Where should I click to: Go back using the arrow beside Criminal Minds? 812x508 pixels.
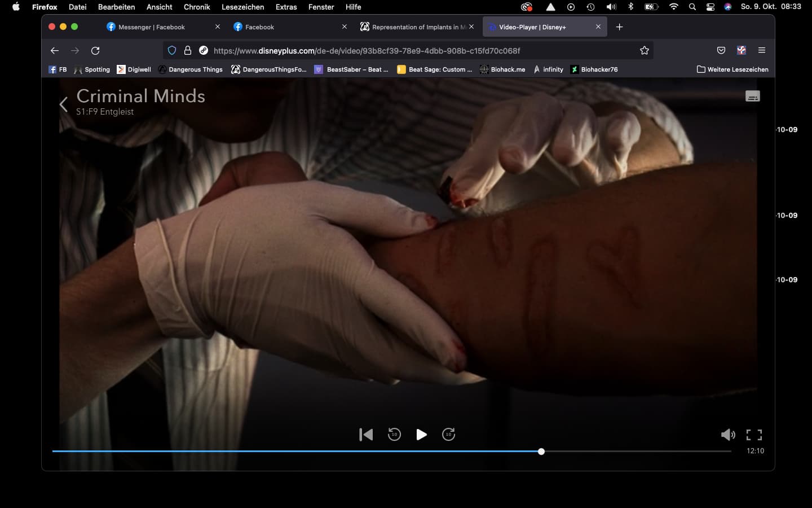tap(64, 104)
